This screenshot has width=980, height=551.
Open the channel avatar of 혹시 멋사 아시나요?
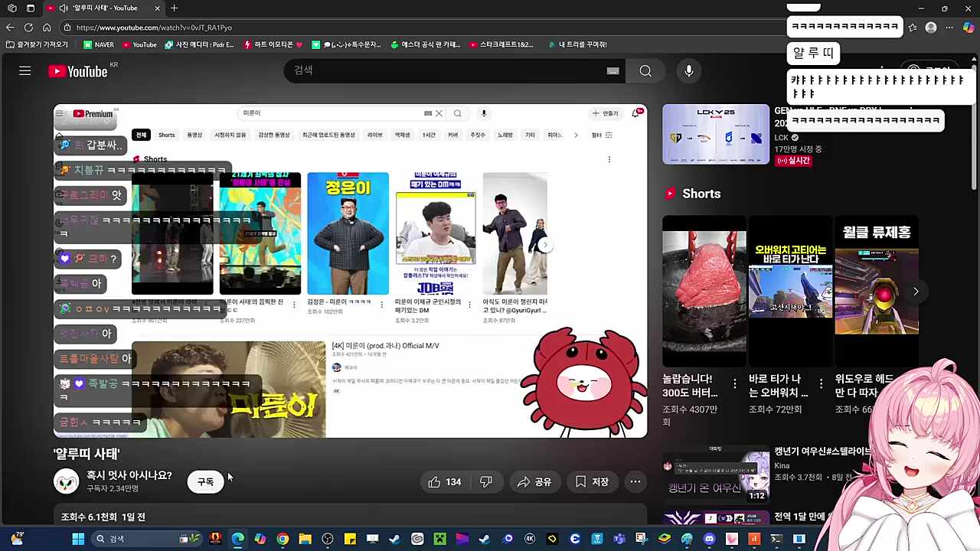point(67,481)
